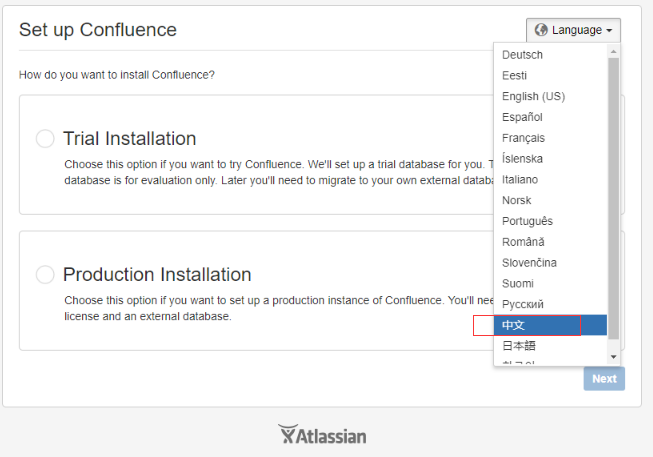This screenshot has height=457, width=653.
Task: Click the language list scroll-up arrow
Action: pos(613,52)
